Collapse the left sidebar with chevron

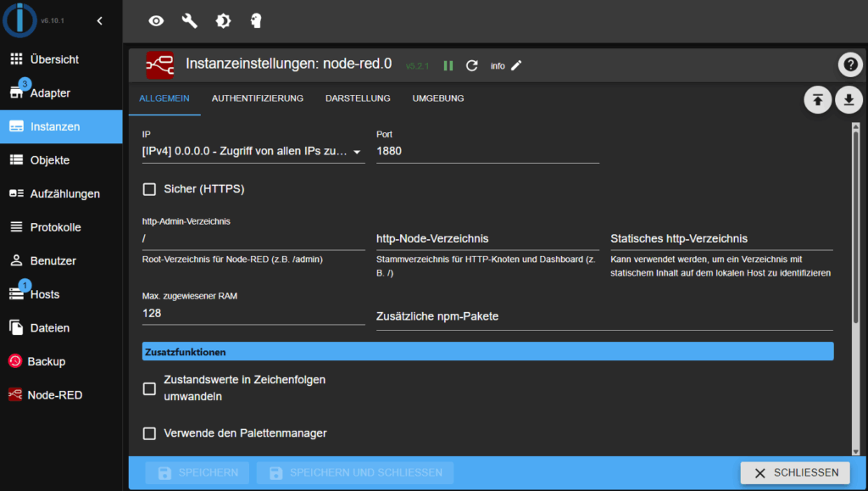99,21
